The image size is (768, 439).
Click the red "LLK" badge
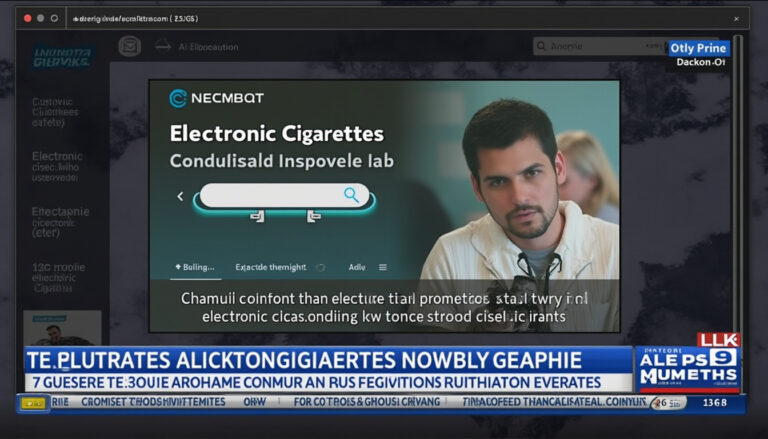(719, 340)
